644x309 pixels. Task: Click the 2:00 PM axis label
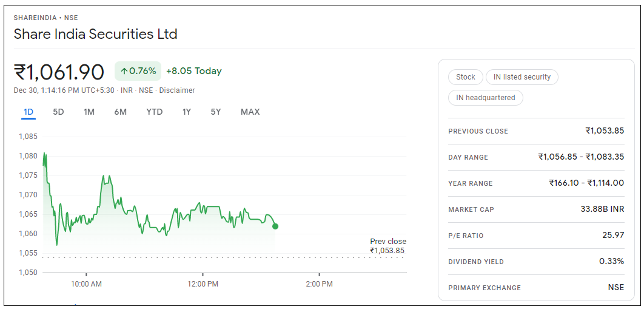319,284
